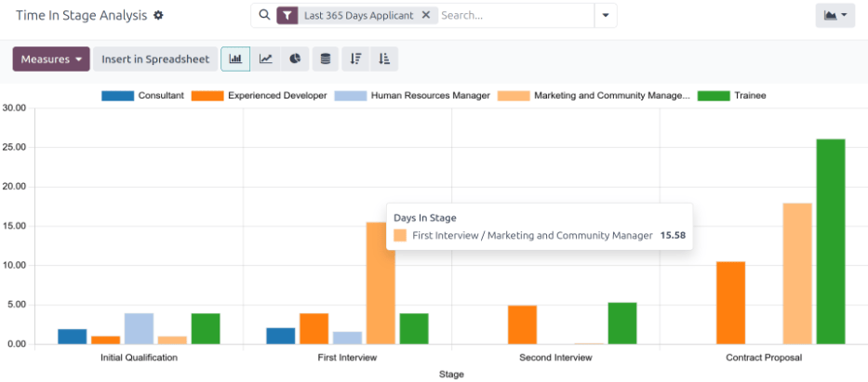
Task: Hide the Human Resources Manager series
Action: [x=429, y=95]
